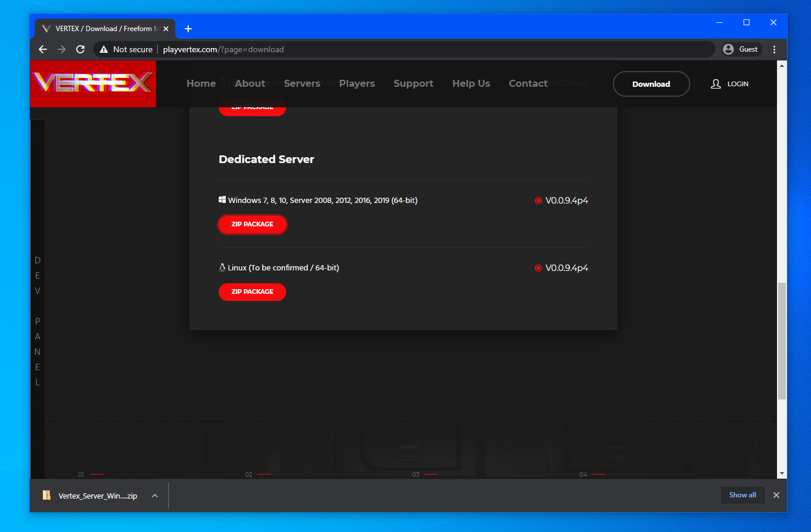Open the Support page in navigation

413,83
